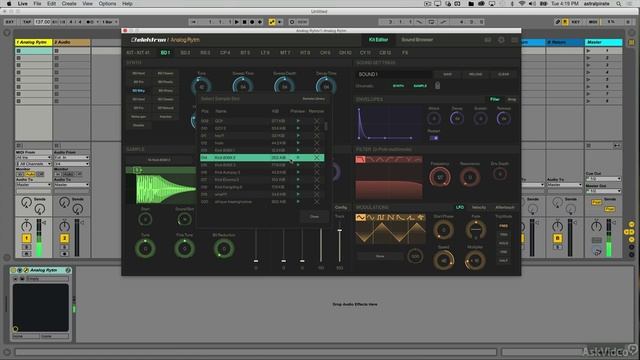The height and width of the screenshot is (360, 640).
Task: Switch envelope view to Amp
Action: point(511,100)
